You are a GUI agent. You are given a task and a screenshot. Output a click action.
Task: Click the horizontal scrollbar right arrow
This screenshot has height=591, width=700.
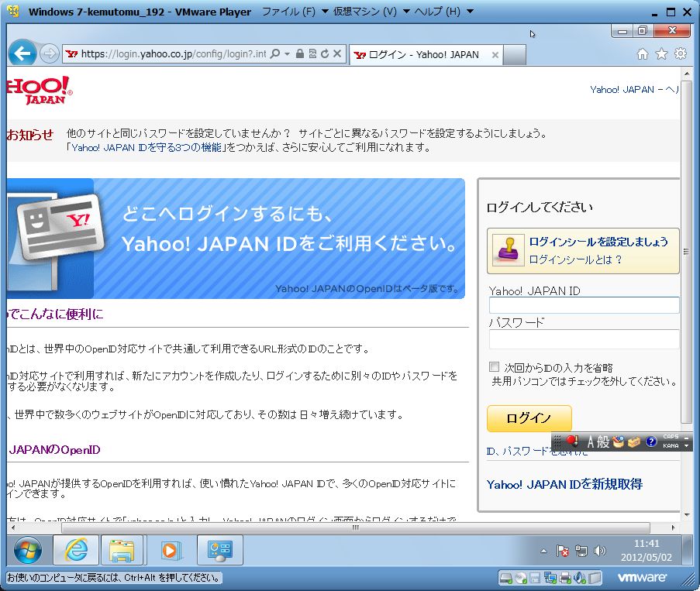point(673,527)
